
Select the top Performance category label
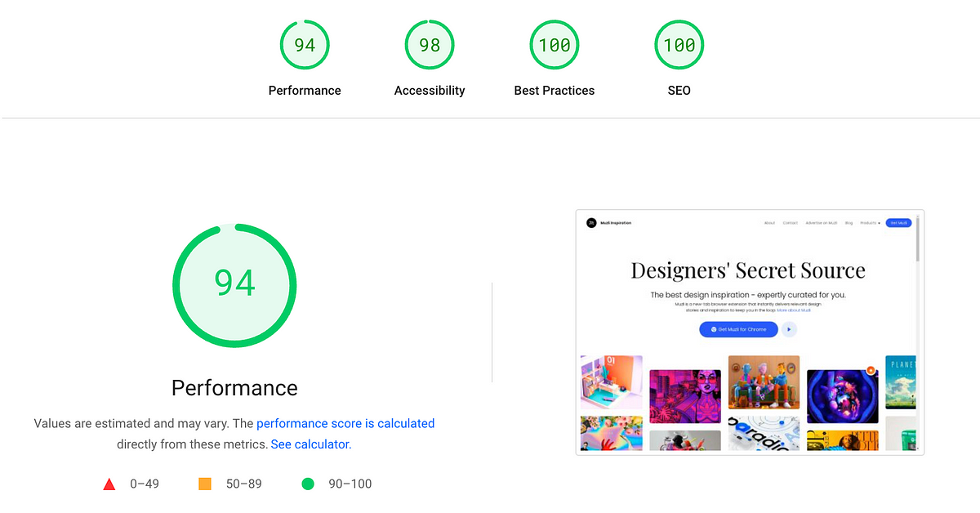pos(305,91)
